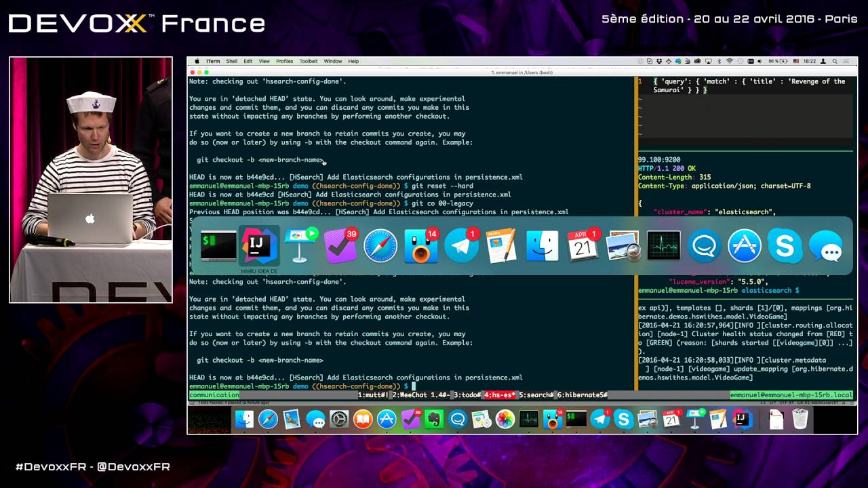
Task: Switch to Preview in the app switcher
Action: click(623, 246)
